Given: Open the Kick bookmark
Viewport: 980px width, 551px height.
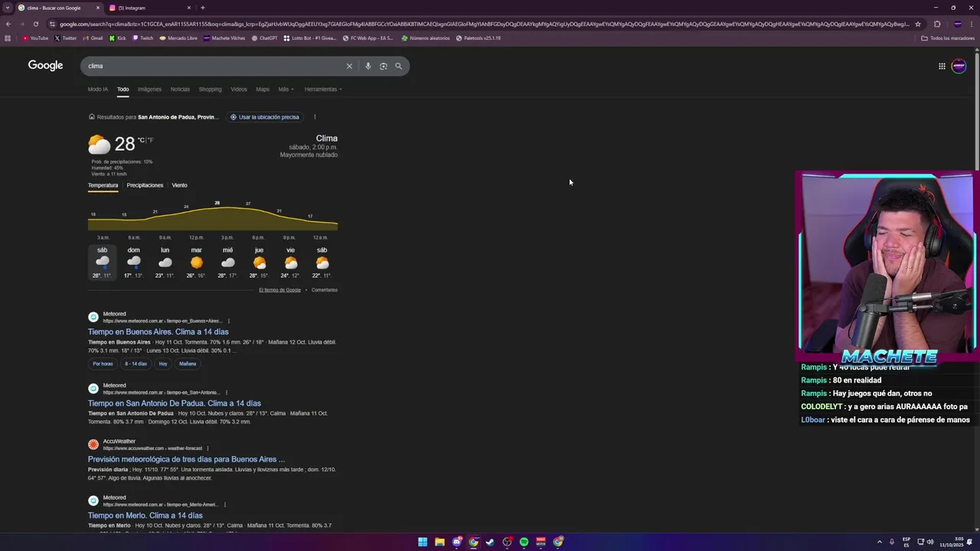Looking at the screenshot, I should [x=118, y=37].
